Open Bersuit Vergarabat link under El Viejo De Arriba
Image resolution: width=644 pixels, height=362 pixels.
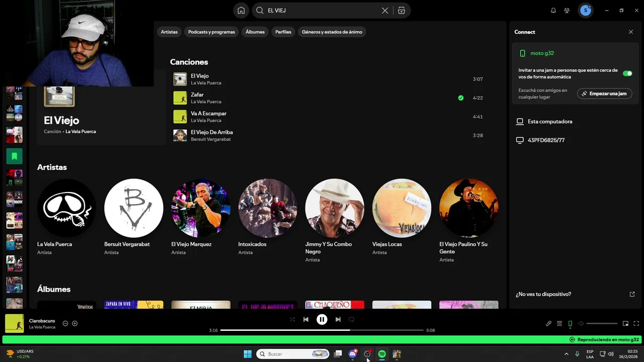(211, 139)
